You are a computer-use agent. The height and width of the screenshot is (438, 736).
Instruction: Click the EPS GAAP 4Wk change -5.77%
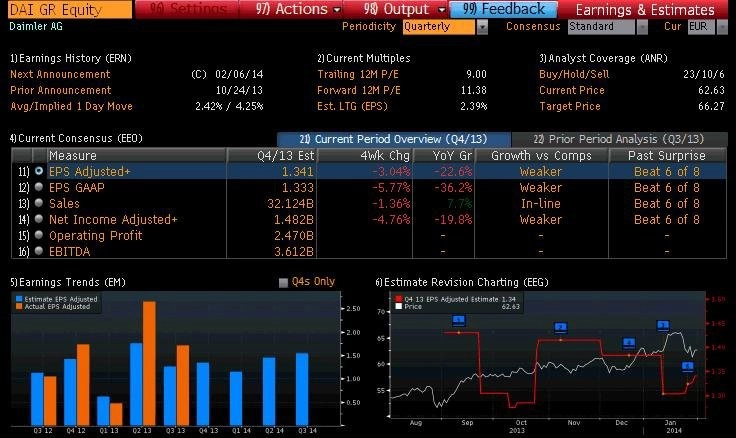click(x=391, y=188)
